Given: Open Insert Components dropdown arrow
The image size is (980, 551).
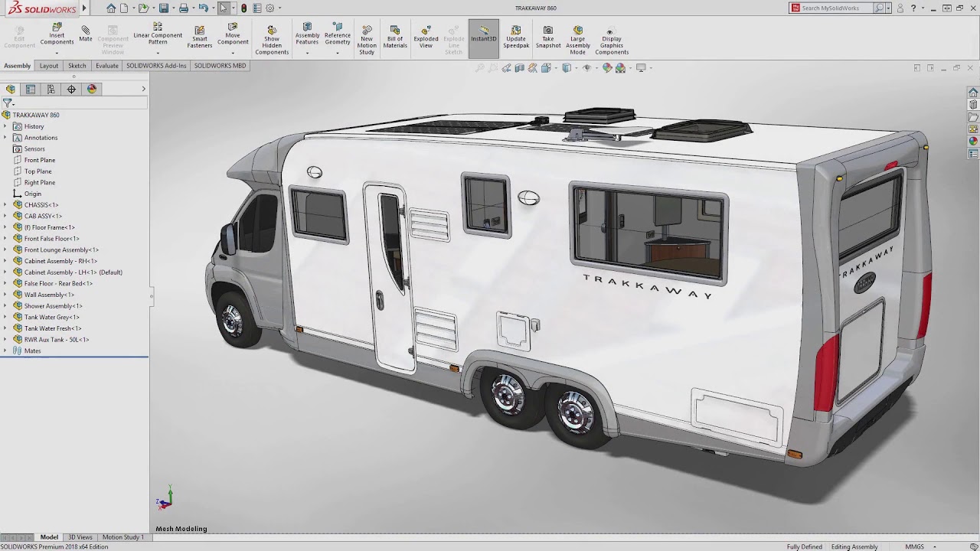Looking at the screenshot, I should pos(57,53).
